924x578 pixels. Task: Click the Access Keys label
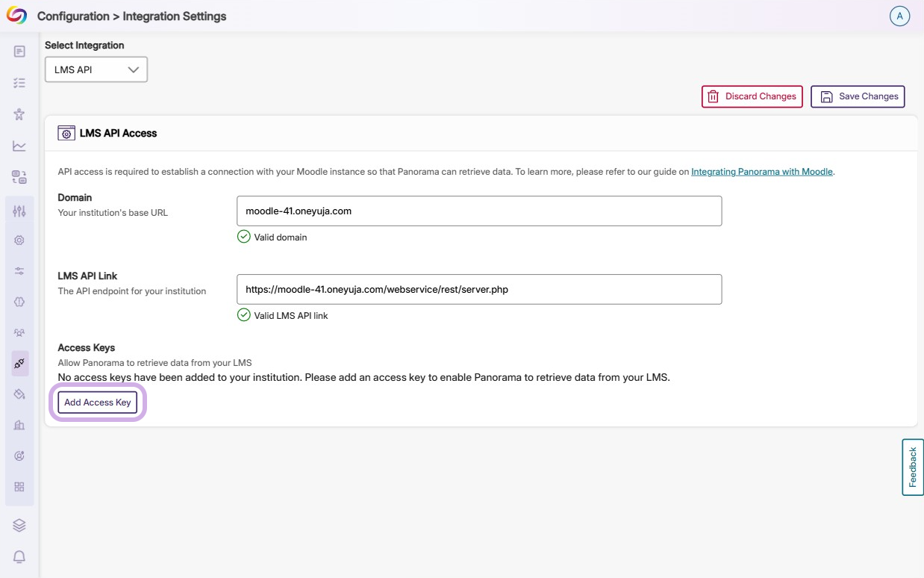(x=87, y=347)
